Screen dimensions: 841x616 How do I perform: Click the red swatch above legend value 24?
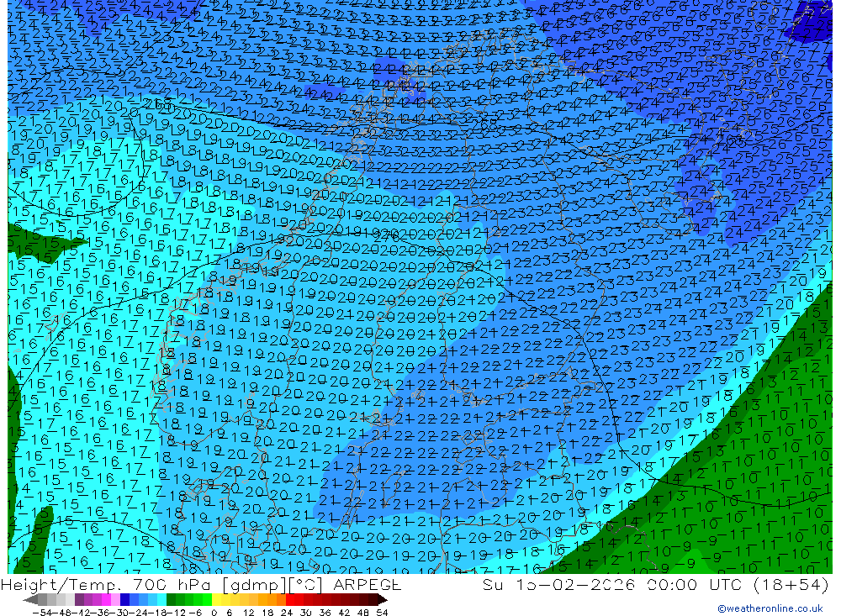[290, 600]
